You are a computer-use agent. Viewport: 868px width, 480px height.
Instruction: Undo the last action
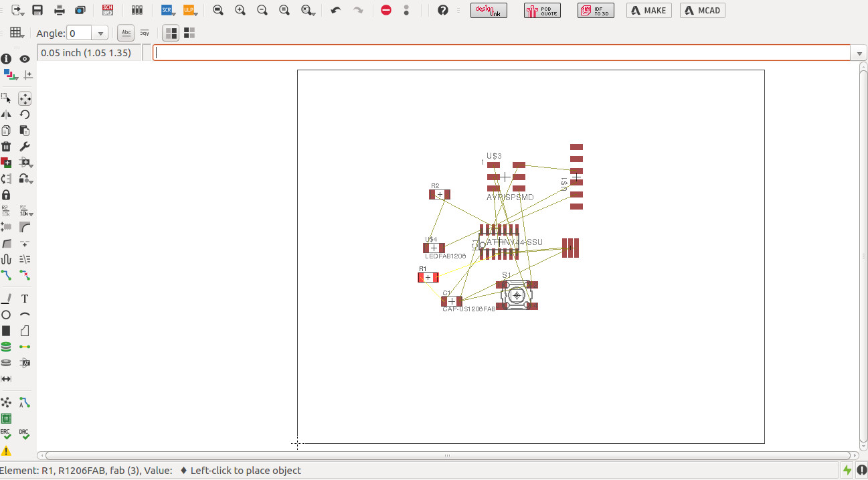336,10
